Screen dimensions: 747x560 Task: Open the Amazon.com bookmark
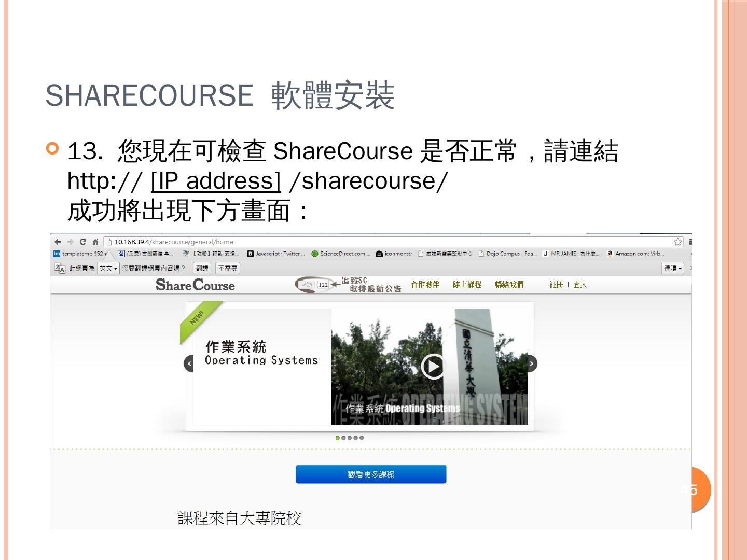click(x=635, y=254)
